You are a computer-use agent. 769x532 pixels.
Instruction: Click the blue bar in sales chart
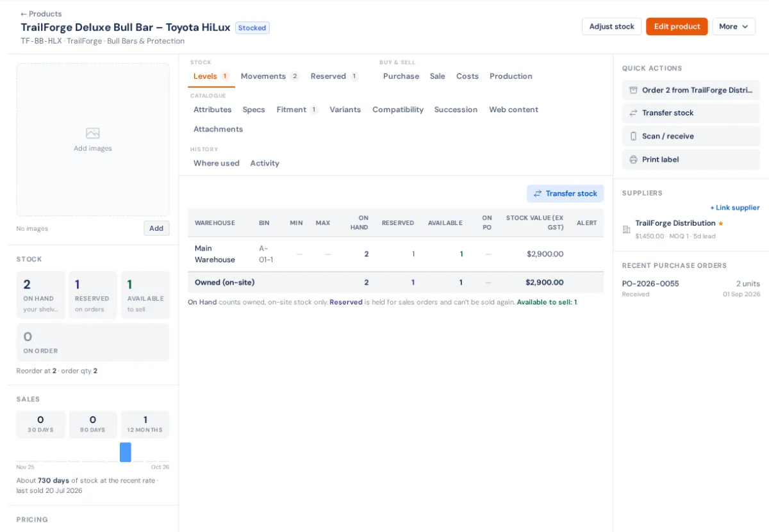click(126, 452)
